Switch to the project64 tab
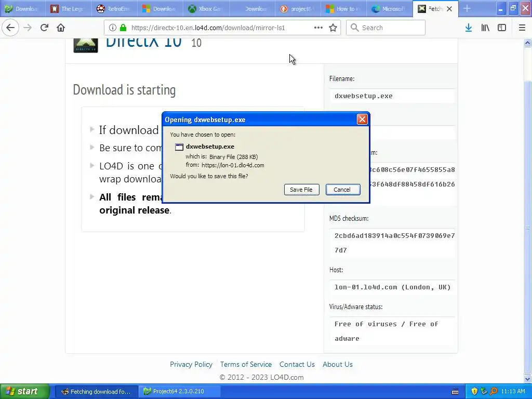The width and height of the screenshot is (532, 399). [x=298, y=9]
